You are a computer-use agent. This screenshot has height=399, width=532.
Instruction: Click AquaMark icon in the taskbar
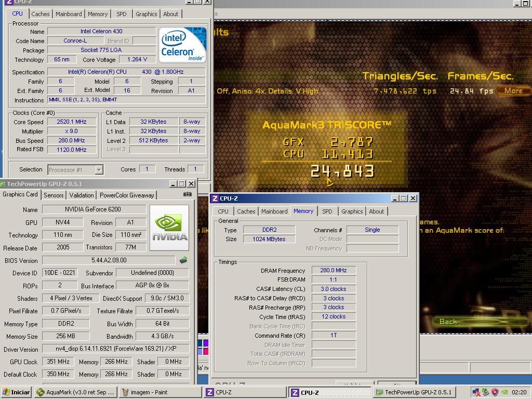coord(41,392)
